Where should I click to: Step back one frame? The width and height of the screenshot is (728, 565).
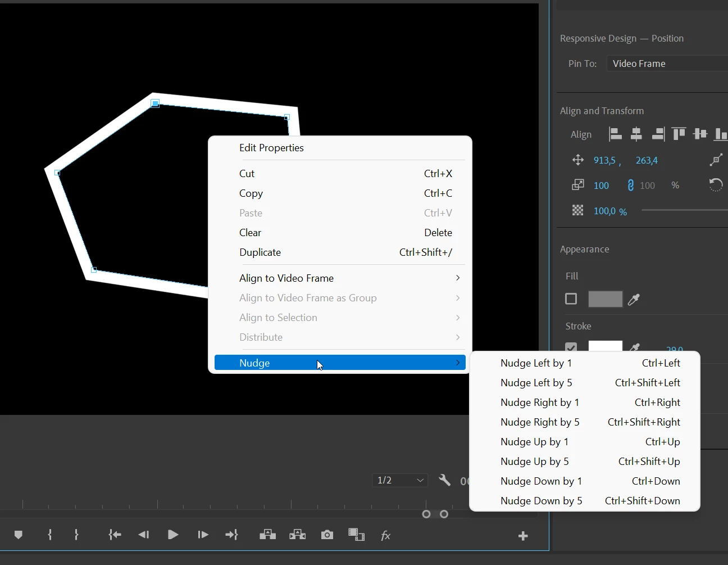click(x=144, y=535)
